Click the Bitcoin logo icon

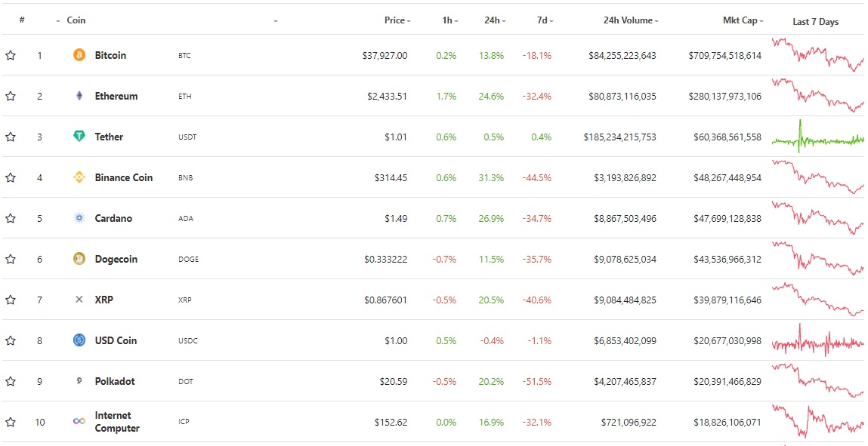coord(79,55)
